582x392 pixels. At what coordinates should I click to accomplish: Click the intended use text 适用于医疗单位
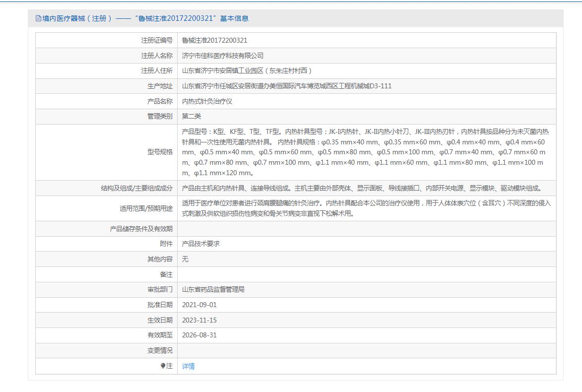(366, 208)
